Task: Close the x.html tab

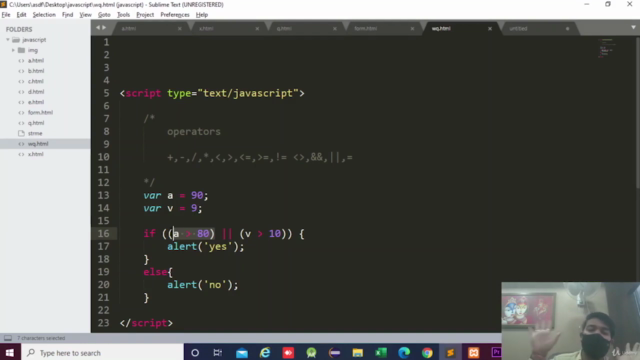Action: pos(257,29)
